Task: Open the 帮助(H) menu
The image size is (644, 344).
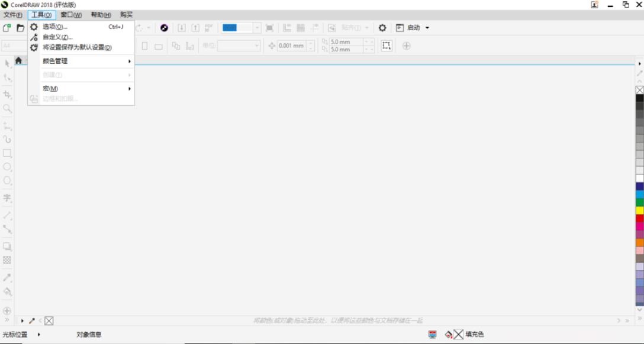Action: pos(101,15)
